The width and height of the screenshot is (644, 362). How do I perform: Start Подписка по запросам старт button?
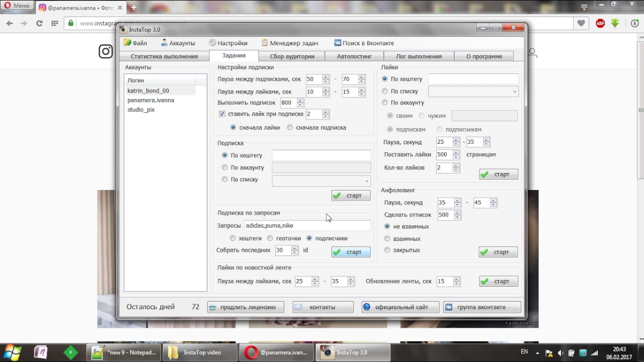[x=351, y=252]
